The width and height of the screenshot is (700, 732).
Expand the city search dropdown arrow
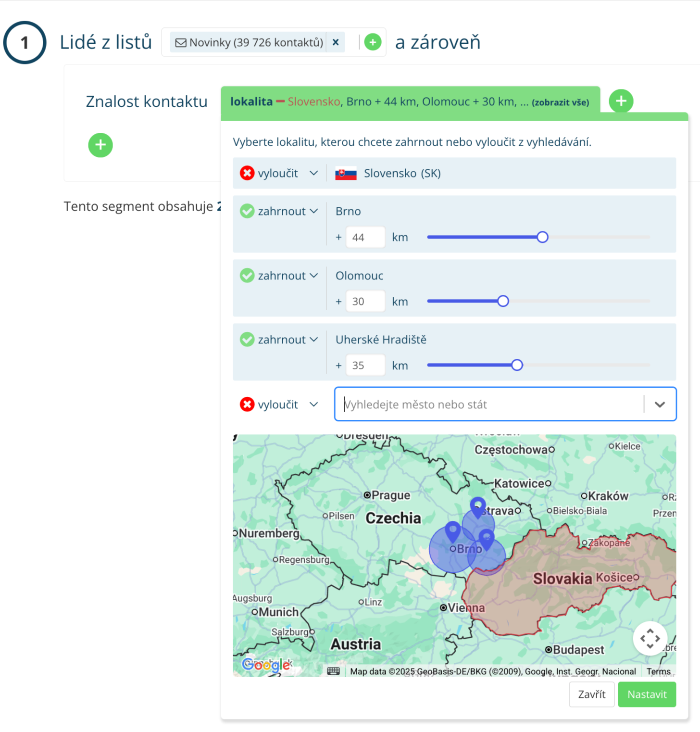click(x=660, y=404)
